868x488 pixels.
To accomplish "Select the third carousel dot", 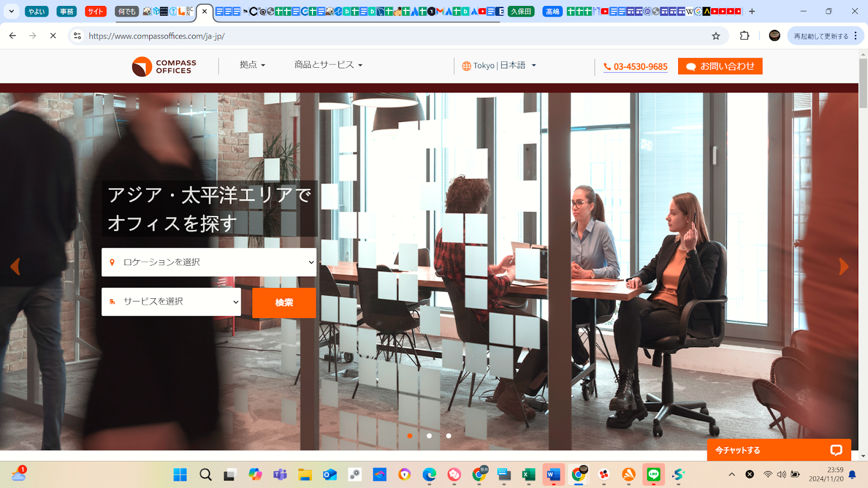I will pyautogui.click(x=449, y=436).
